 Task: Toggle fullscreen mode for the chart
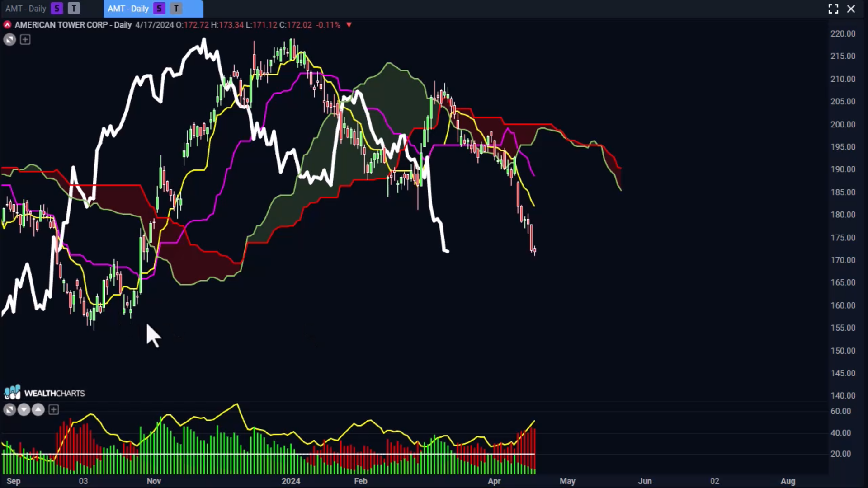(833, 9)
